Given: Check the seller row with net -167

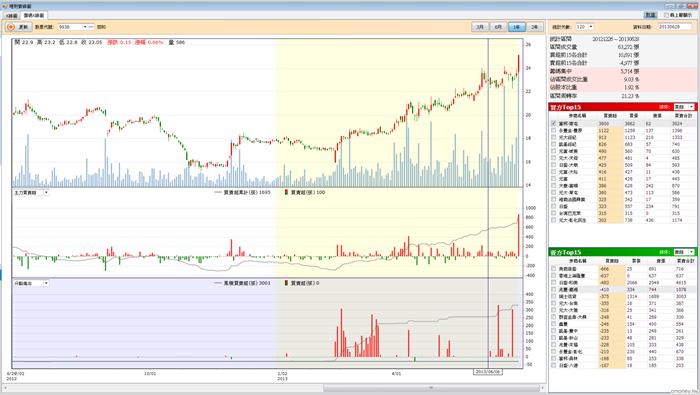Looking at the screenshot, I should click(x=554, y=365).
